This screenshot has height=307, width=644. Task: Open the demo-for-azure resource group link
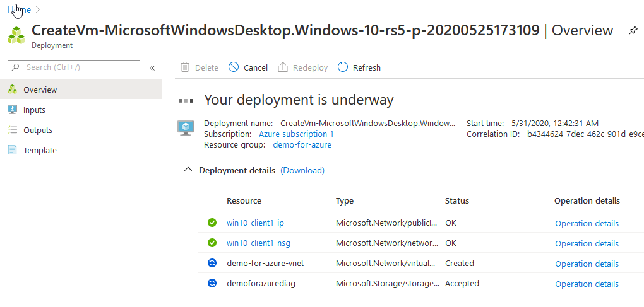302,145
